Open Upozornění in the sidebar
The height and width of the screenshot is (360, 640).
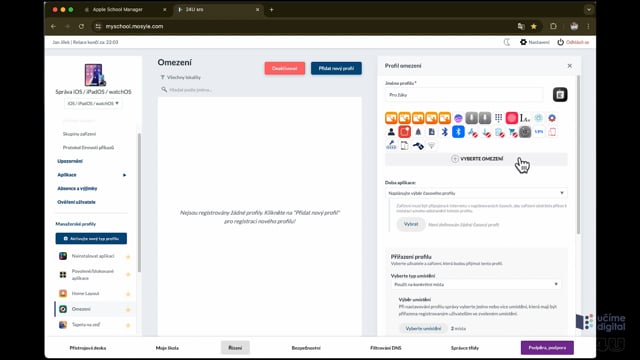pos(70,161)
